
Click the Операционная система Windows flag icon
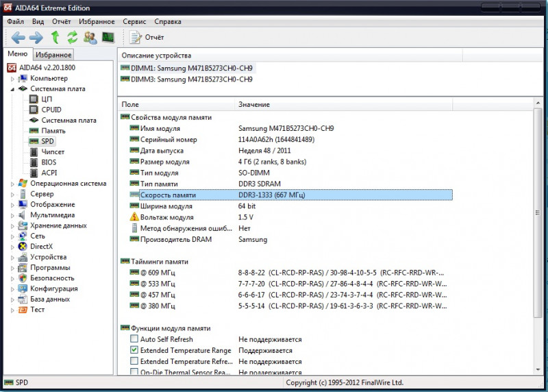(x=23, y=183)
